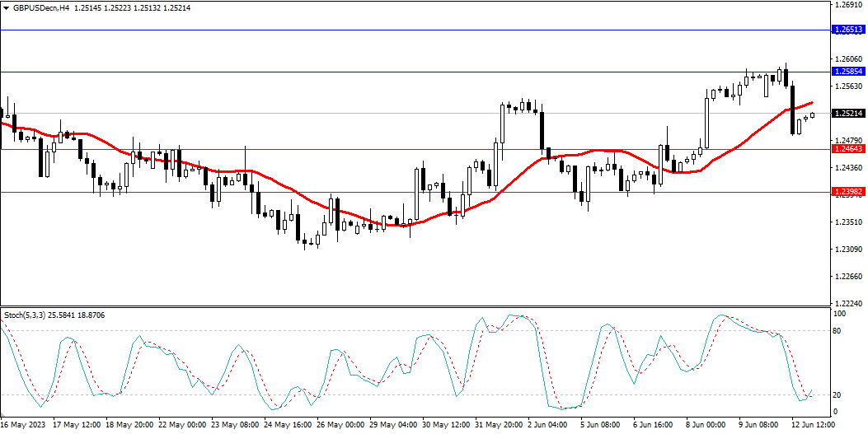
Task: Click the grey chart shift triangle at the bottom-left corner
Action: coord(3,415)
